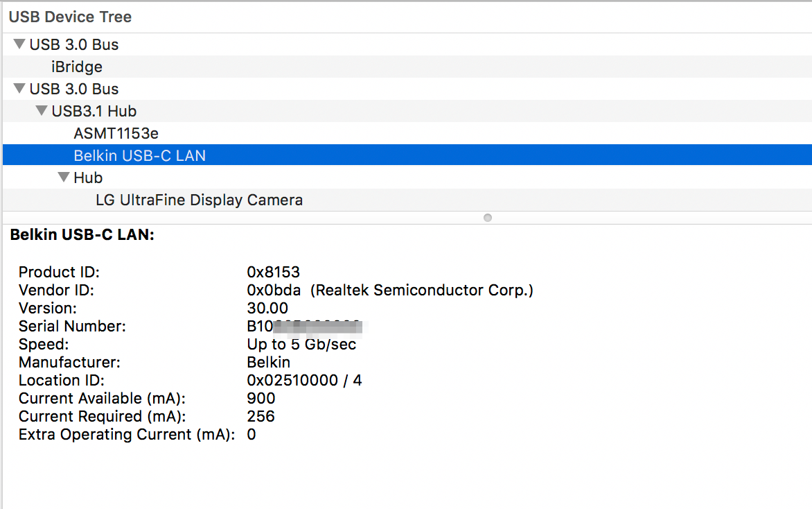Click Current Required value 256
This screenshot has width=812, height=509.
click(261, 417)
